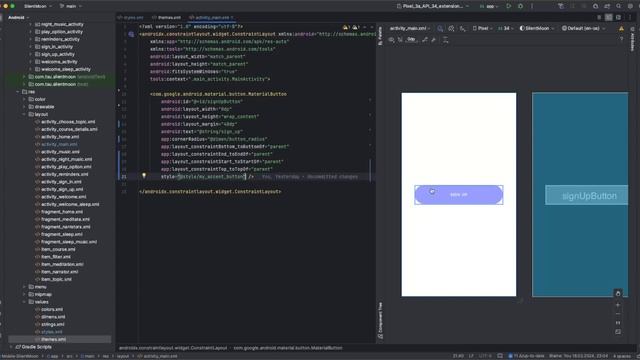Toggle View Options eye icon in designer toolbar
Screen dimensions: 640x360
(391, 40)
